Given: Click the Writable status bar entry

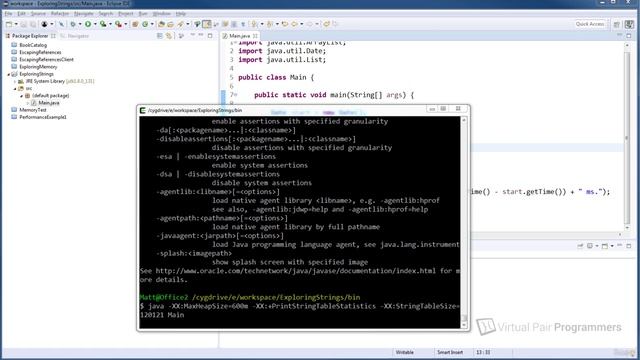Looking at the screenshot, I should click(x=404, y=352).
